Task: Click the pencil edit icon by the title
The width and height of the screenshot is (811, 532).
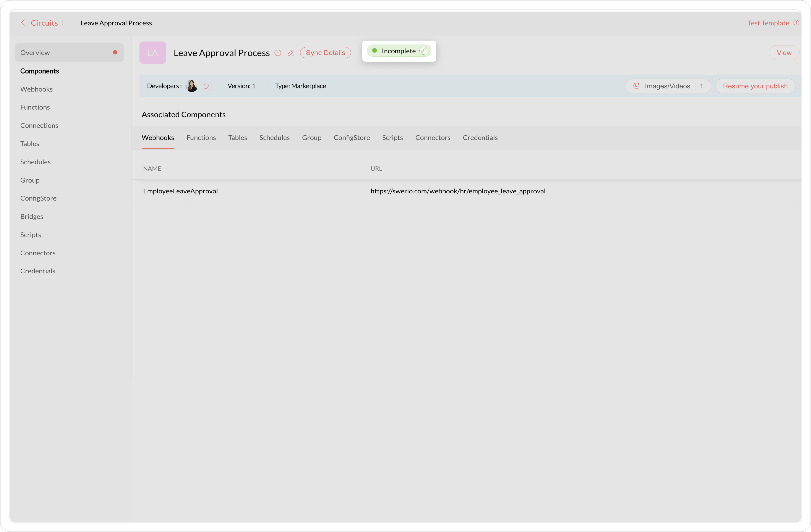Action: pos(291,53)
